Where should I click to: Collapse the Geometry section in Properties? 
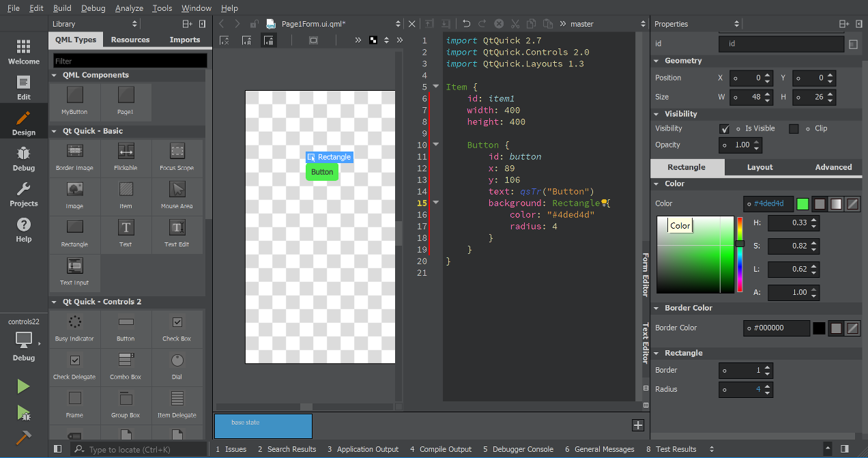(657, 61)
